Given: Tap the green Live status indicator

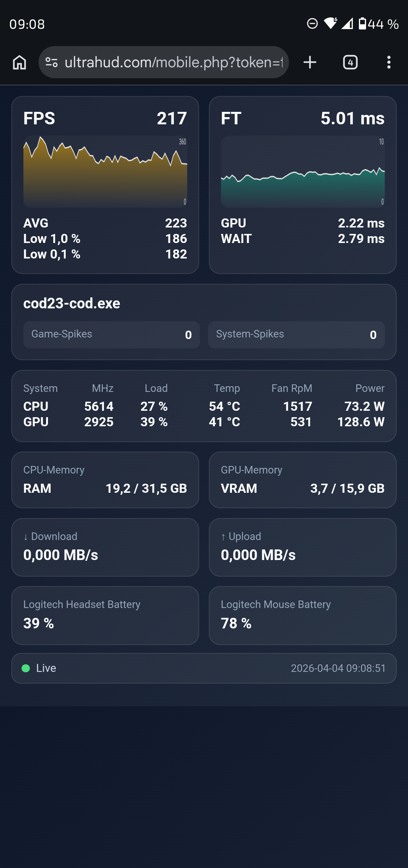Looking at the screenshot, I should coord(26,668).
